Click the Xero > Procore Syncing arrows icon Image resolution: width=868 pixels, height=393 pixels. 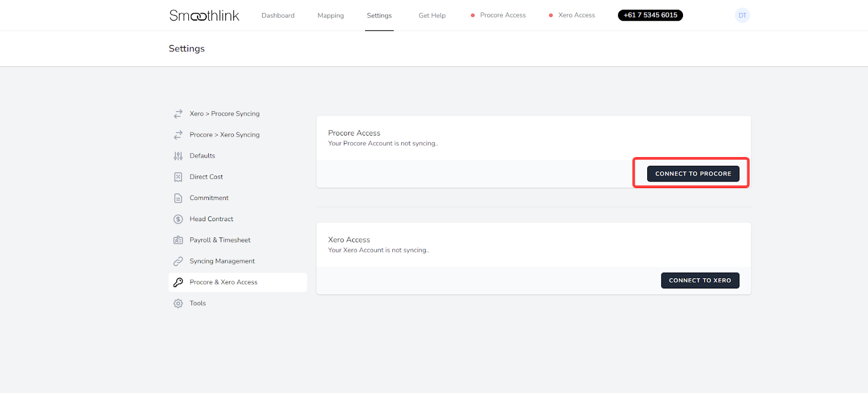[x=178, y=114]
